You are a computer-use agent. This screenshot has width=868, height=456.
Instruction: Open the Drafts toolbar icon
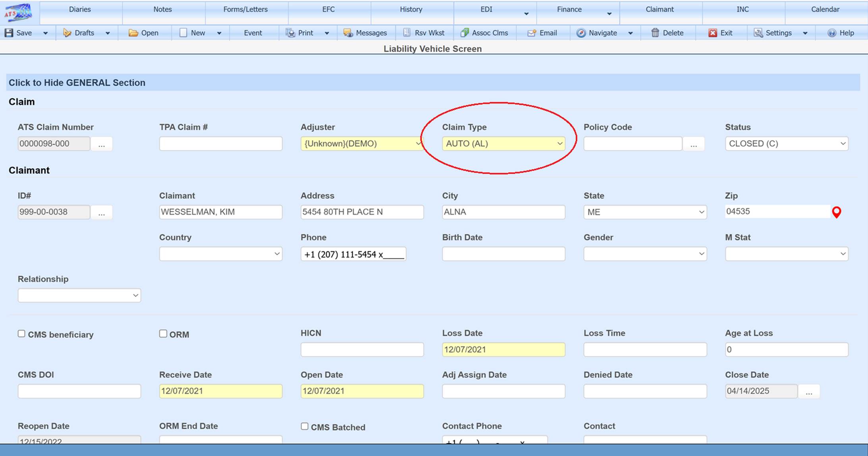pyautogui.click(x=67, y=33)
